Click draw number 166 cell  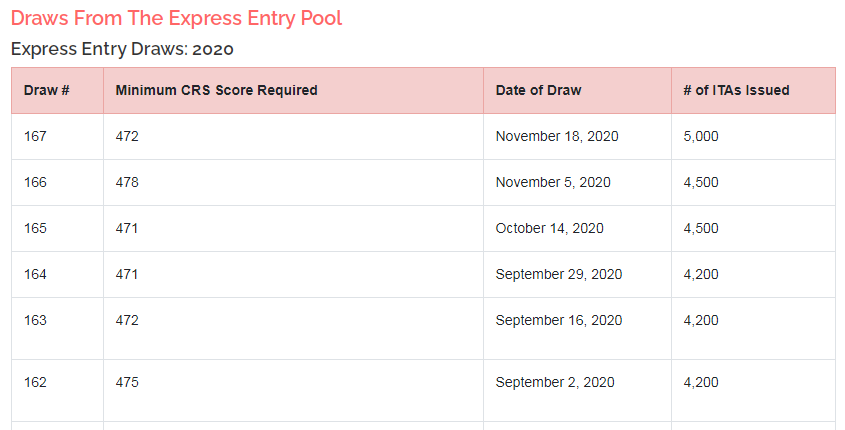[35, 182]
